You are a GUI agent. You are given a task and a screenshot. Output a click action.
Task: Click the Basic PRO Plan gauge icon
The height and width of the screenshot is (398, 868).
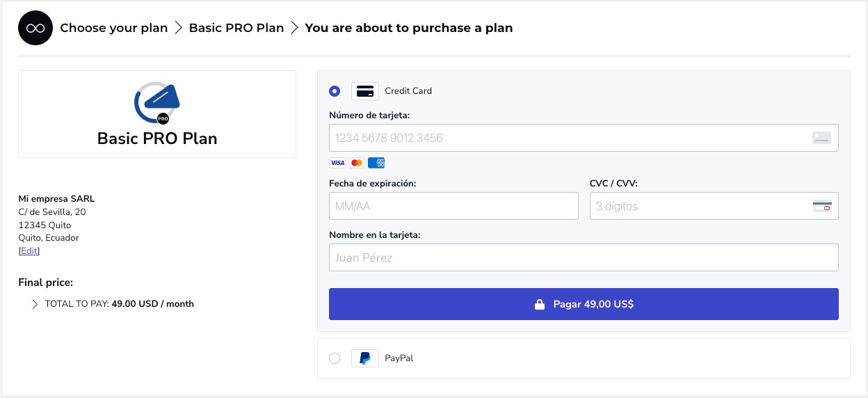156,103
